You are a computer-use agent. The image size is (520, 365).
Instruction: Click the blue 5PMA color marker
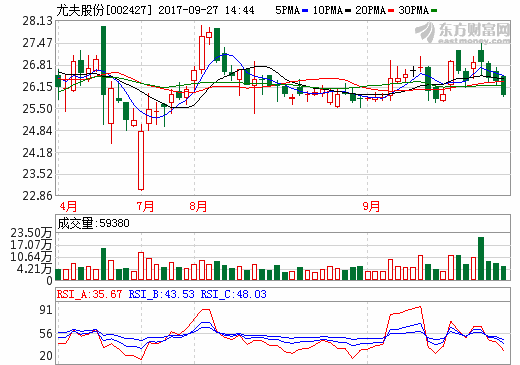pos(305,11)
